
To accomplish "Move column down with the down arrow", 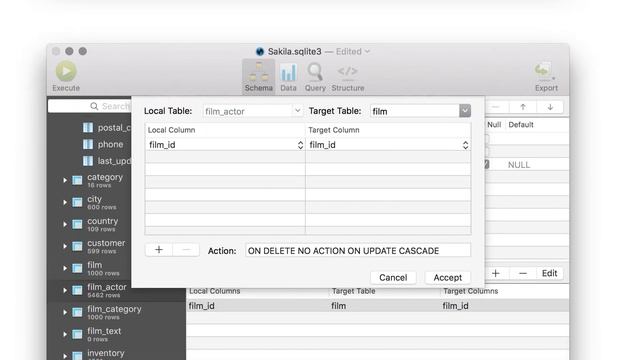I will (550, 107).
